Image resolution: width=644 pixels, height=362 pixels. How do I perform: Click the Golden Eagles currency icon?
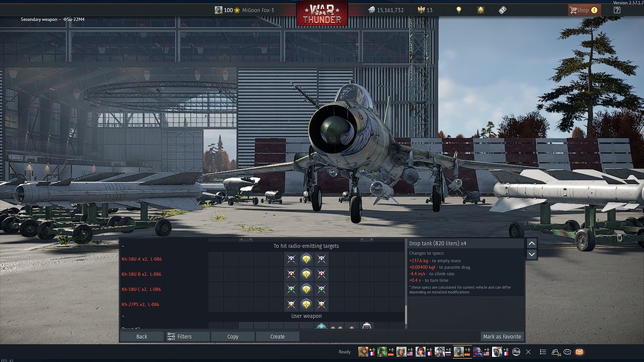(421, 10)
